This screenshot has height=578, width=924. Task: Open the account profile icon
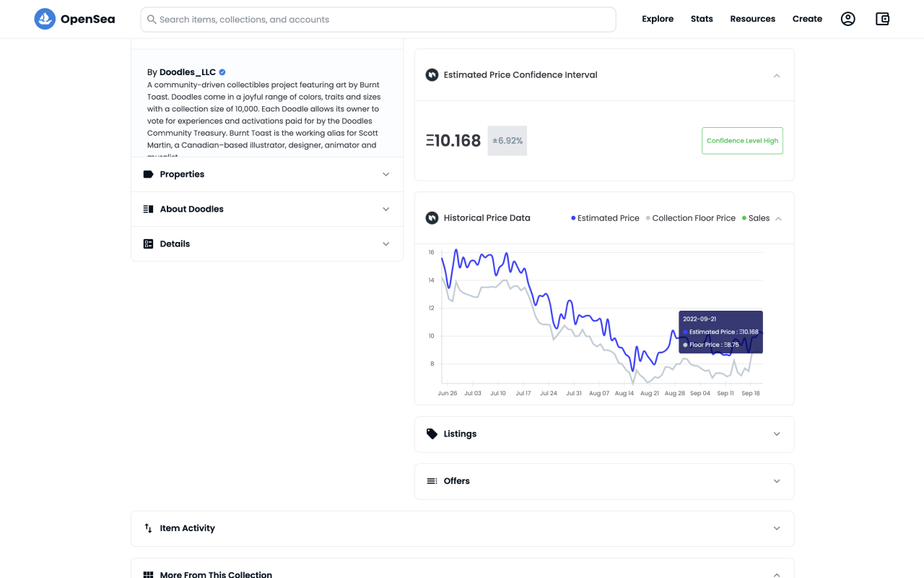[848, 19]
